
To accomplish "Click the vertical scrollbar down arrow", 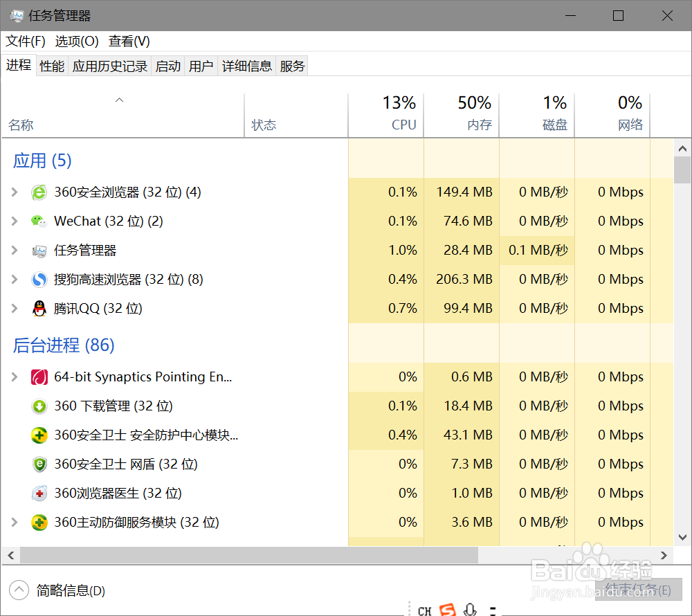I will (x=682, y=538).
